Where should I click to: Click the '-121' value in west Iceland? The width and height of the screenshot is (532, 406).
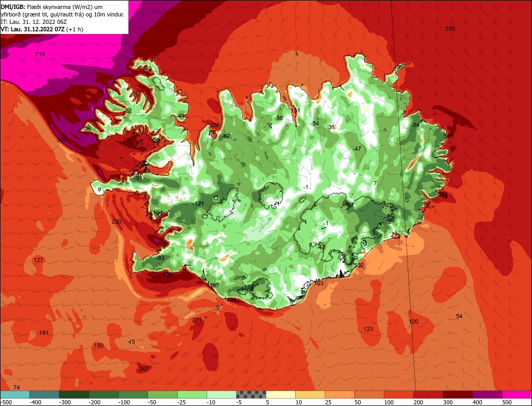(x=198, y=204)
